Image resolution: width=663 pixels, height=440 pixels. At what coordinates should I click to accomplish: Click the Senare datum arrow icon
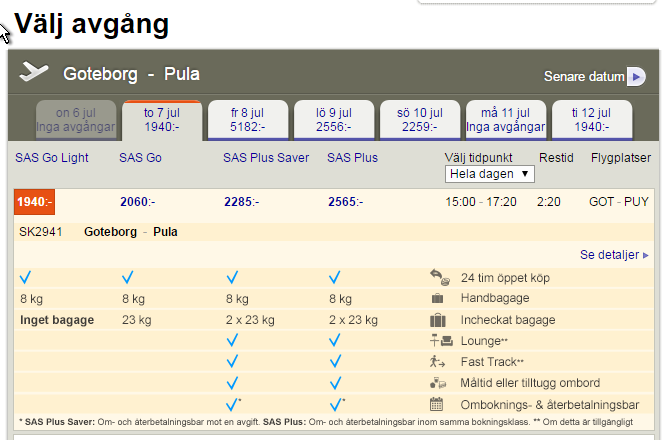(636, 77)
